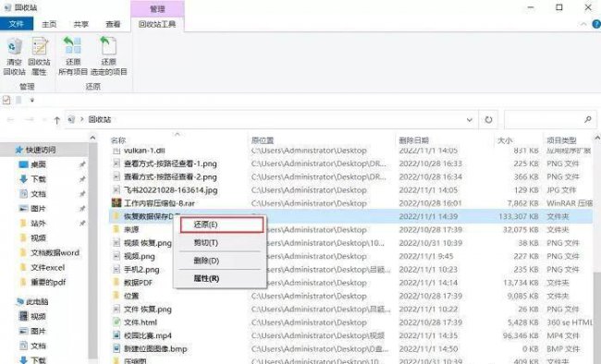Switch to the 主页 ribbon tab
The width and height of the screenshot is (601, 364).
click(49, 25)
